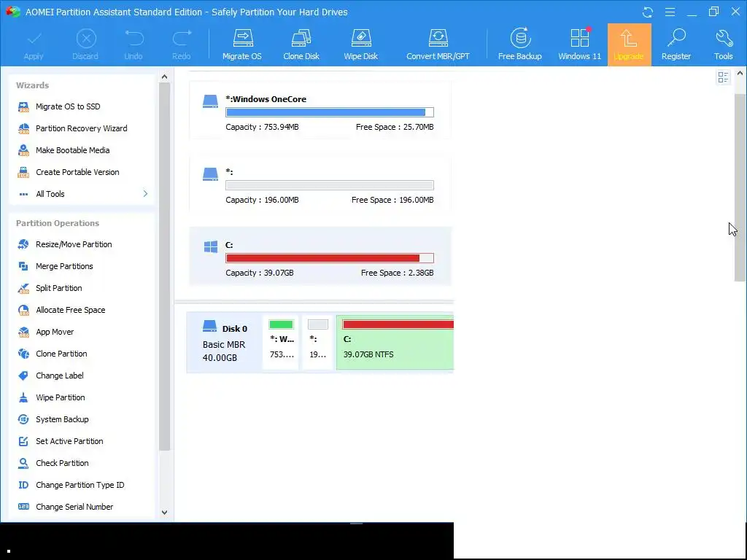747x560 pixels.
Task: Open the Register key icon
Action: point(676,44)
